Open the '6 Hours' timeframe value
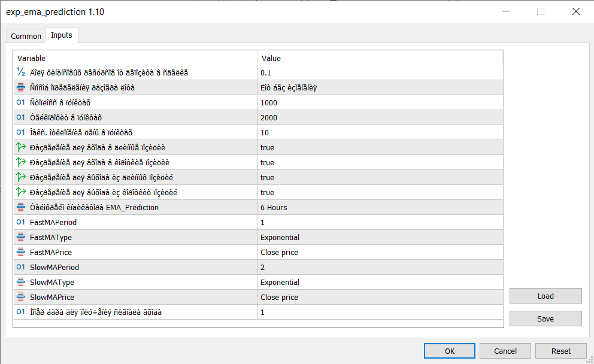The image size is (594, 364). [x=380, y=207]
